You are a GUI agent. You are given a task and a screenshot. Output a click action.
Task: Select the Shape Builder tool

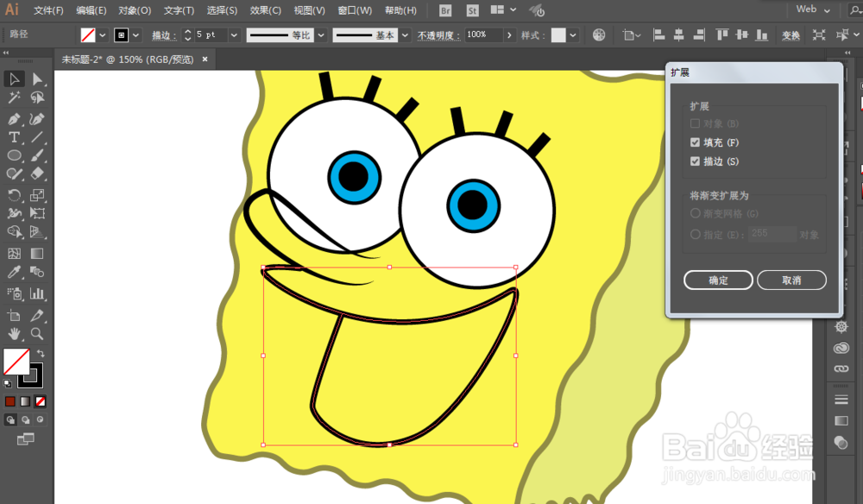click(15, 231)
